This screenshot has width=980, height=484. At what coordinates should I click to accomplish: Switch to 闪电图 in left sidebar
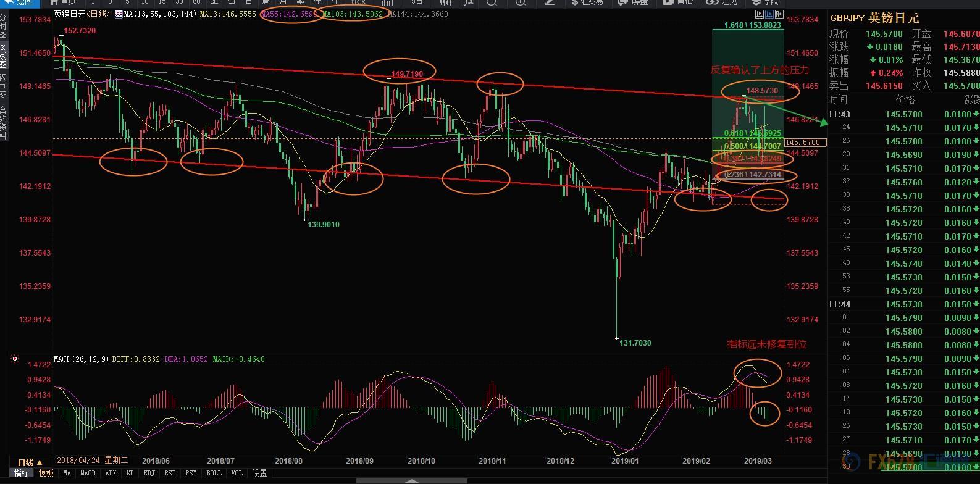pos(3,86)
